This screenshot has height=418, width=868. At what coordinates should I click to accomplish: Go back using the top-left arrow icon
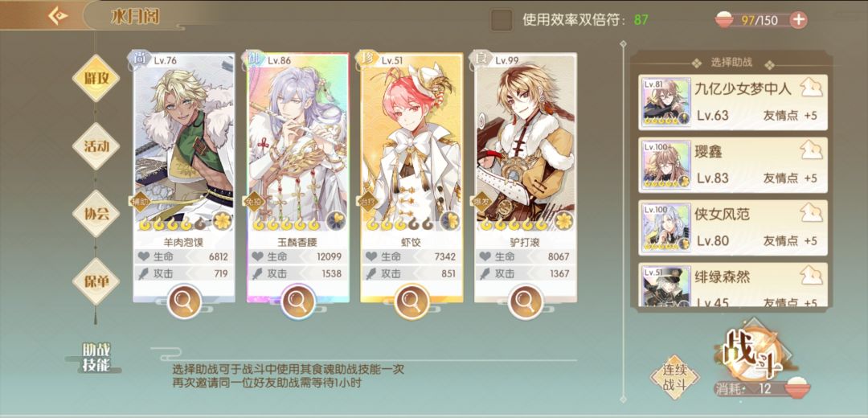pos(58,15)
